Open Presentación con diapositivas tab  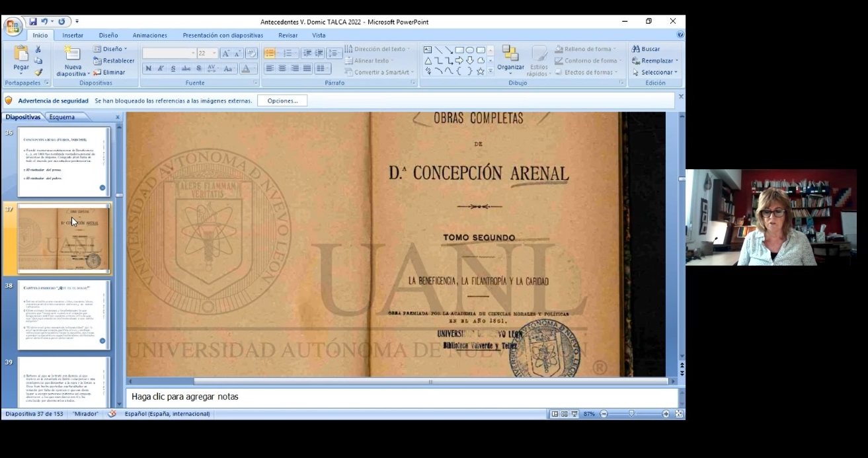click(x=223, y=35)
